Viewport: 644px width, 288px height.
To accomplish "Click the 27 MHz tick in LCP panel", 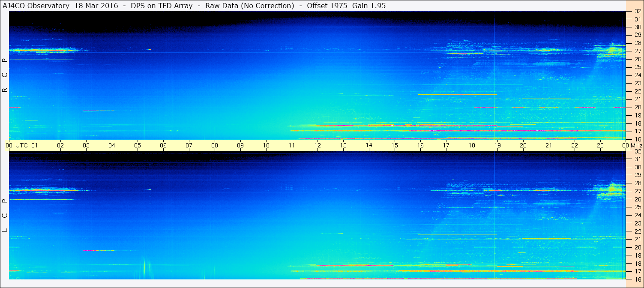I will coord(638,191).
